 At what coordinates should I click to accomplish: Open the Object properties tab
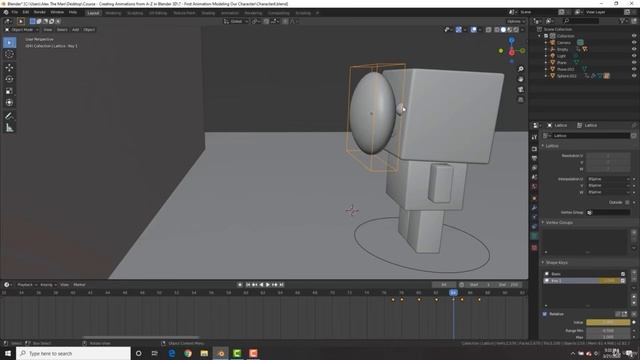[x=534, y=198]
